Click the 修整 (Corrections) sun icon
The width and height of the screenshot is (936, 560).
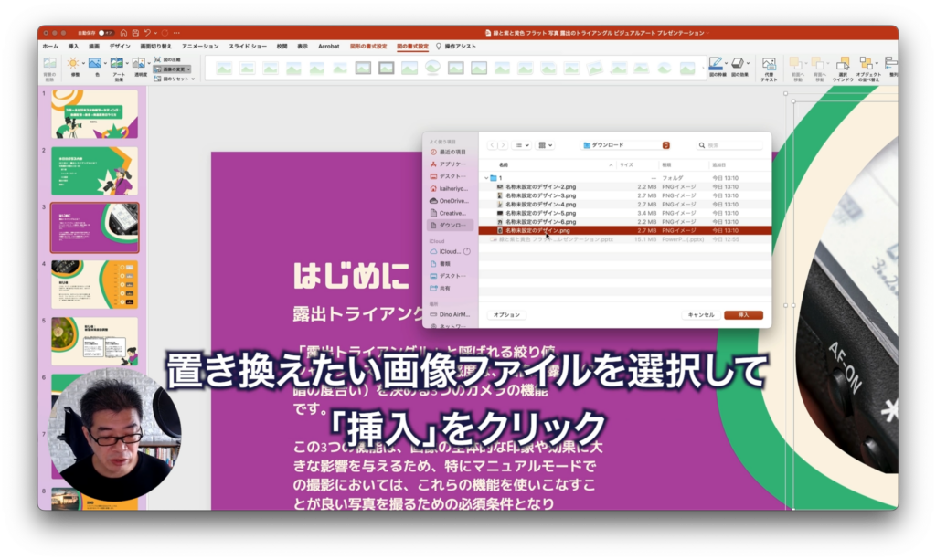click(x=72, y=63)
